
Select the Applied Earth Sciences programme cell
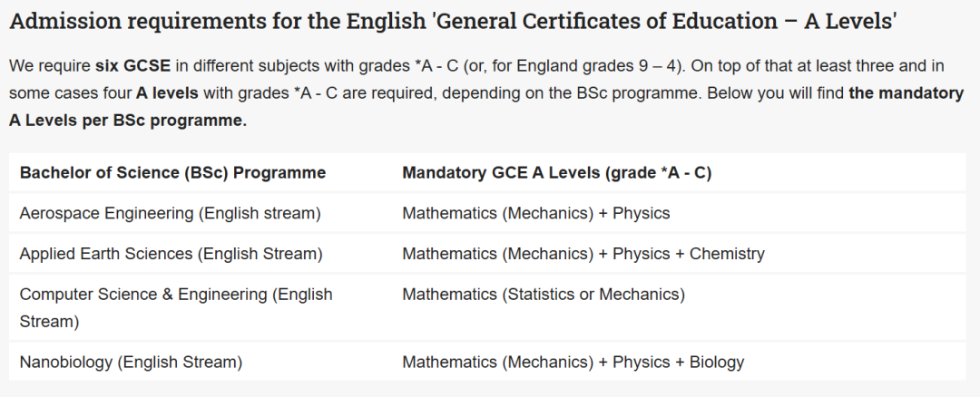click(x=171, y=254)
